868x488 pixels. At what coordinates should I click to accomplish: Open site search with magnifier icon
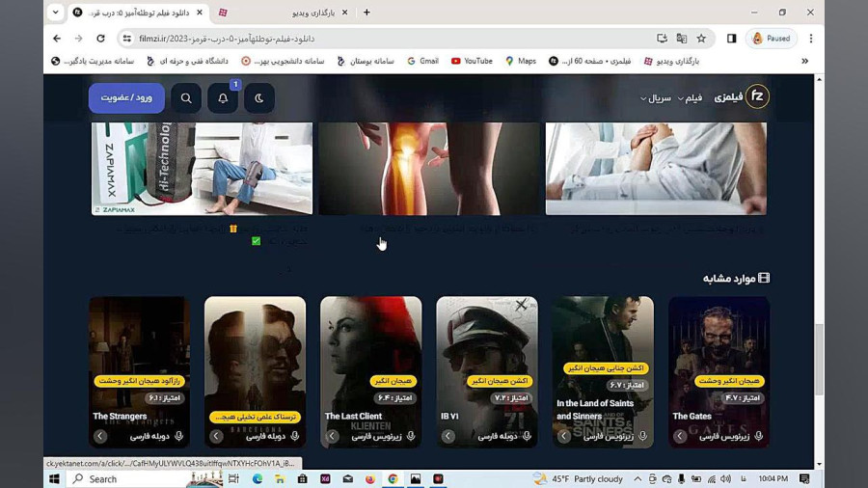(x=186, y=98)
